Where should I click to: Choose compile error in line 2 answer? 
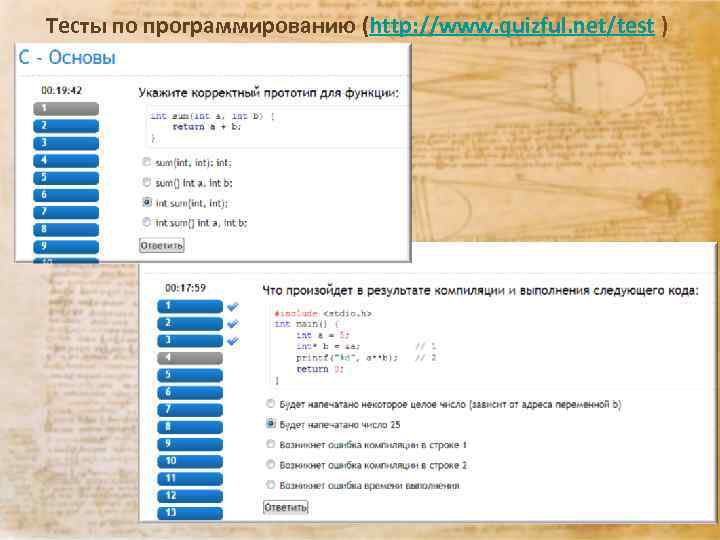(x=270, y=464)
